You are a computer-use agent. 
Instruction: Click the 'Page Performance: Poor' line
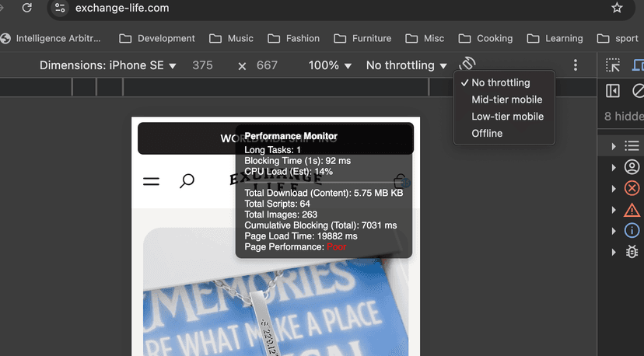click(x=296, y=246)
